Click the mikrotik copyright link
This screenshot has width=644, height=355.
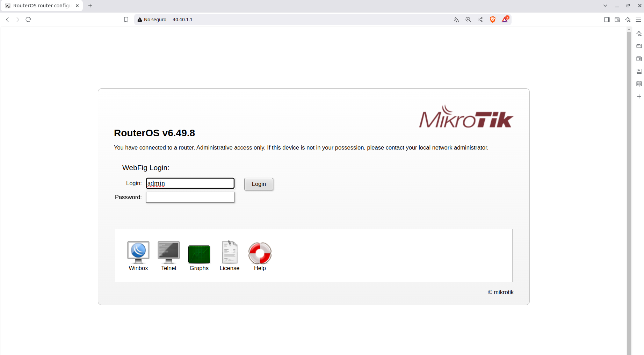(x=501, y=292)
